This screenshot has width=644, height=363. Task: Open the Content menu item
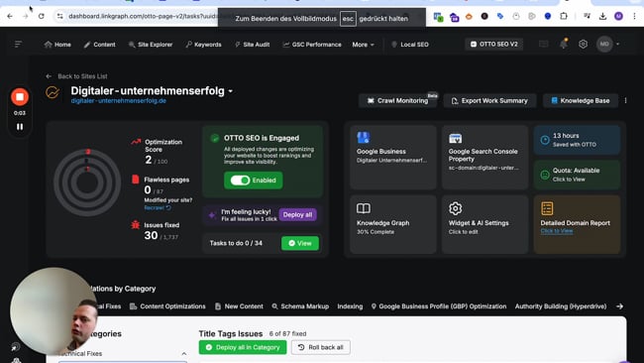coord(100,45)
